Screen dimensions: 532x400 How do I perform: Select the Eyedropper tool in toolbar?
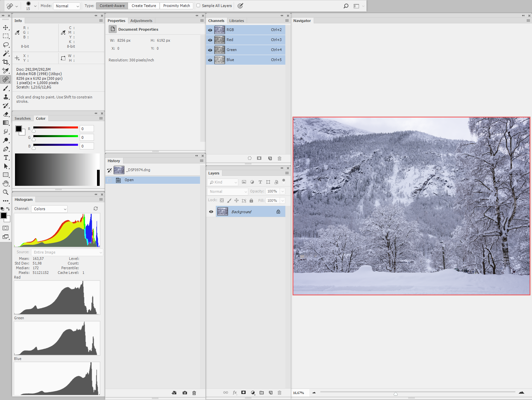point(6,71)
